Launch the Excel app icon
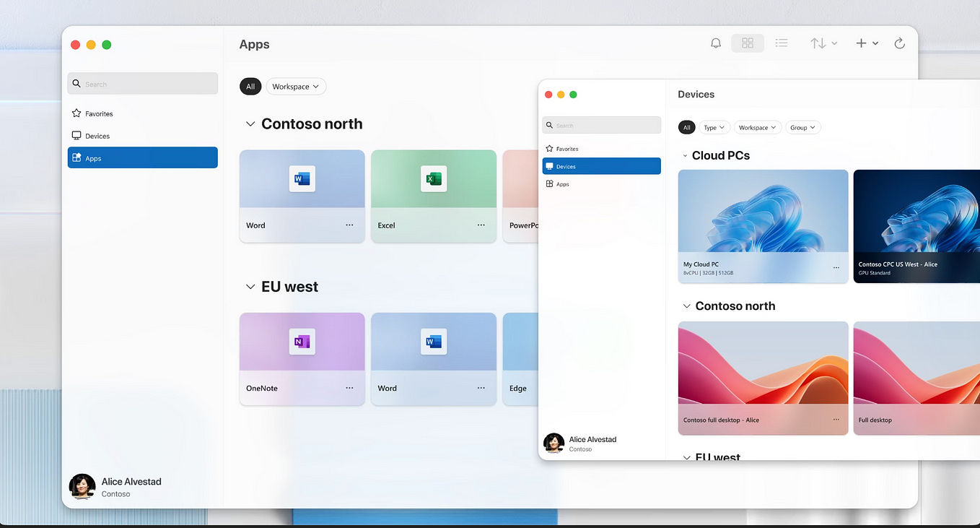This screenshot has width=980, height=528. [434, 178]
